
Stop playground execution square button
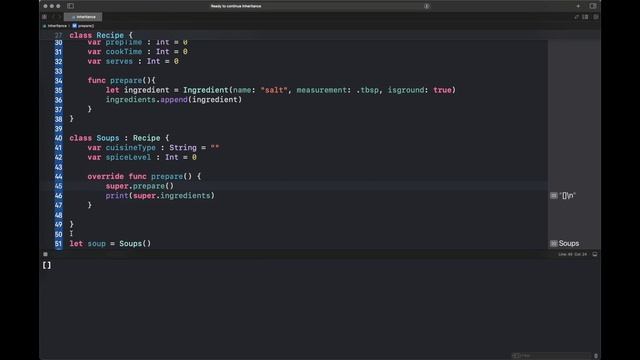45,254
